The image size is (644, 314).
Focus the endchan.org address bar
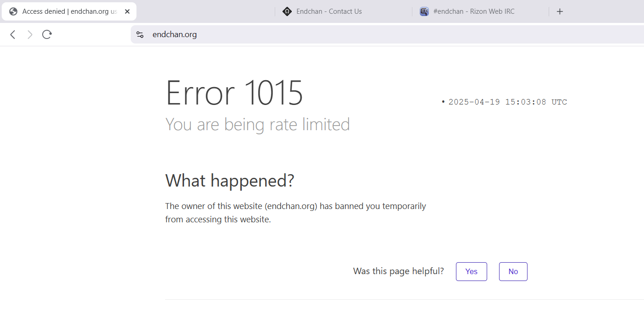click(321, 34)
